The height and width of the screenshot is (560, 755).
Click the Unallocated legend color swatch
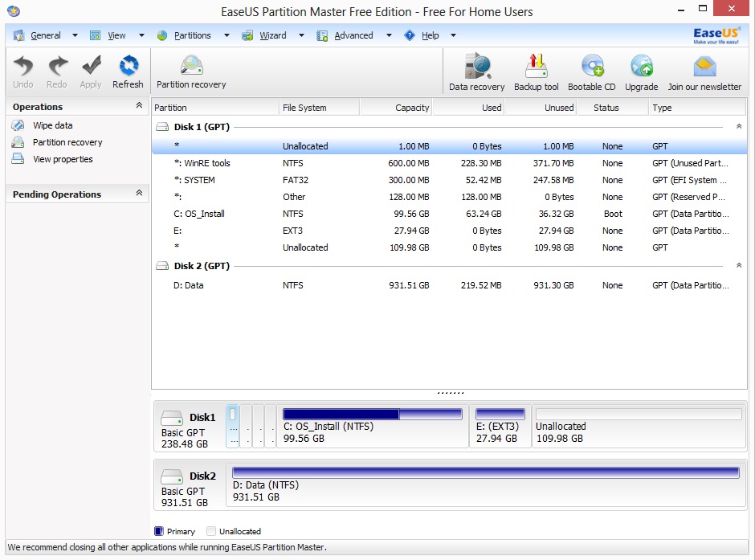(210, 531)
